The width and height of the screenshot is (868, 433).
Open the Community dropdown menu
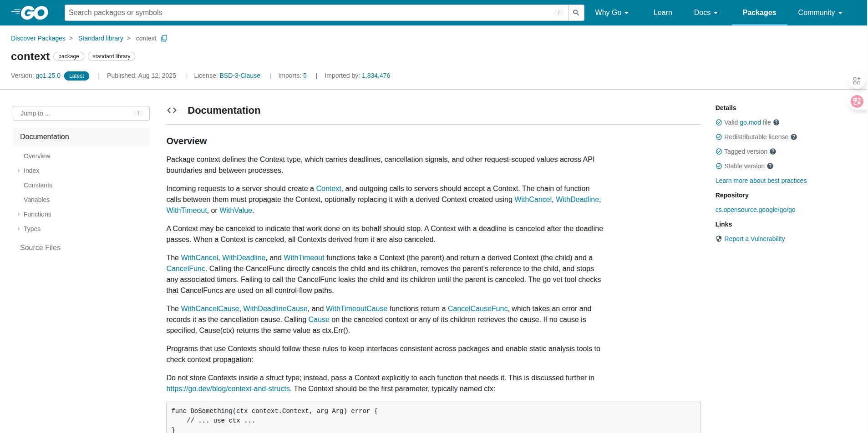pos(820,13)
